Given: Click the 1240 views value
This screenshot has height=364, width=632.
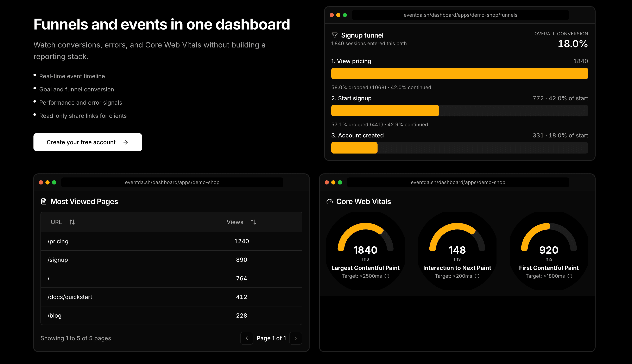Looking at the screenshot, I should (x=241, y=241).
